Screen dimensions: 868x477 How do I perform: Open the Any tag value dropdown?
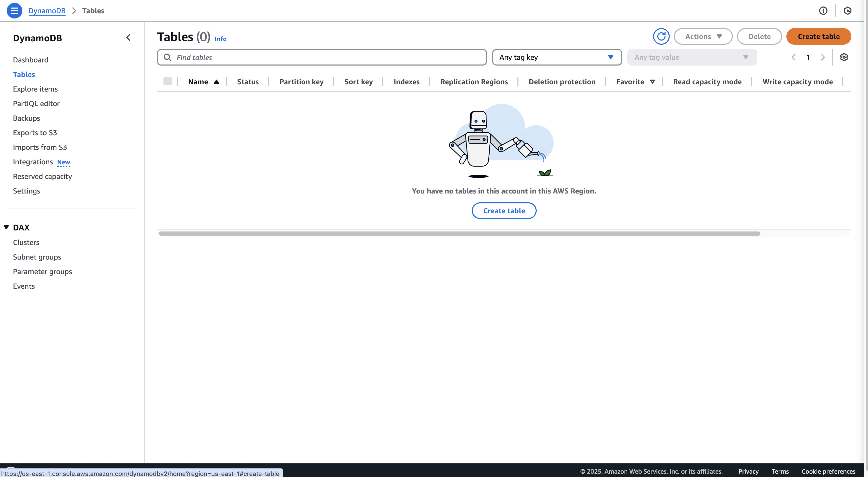[x=692, y=57]
